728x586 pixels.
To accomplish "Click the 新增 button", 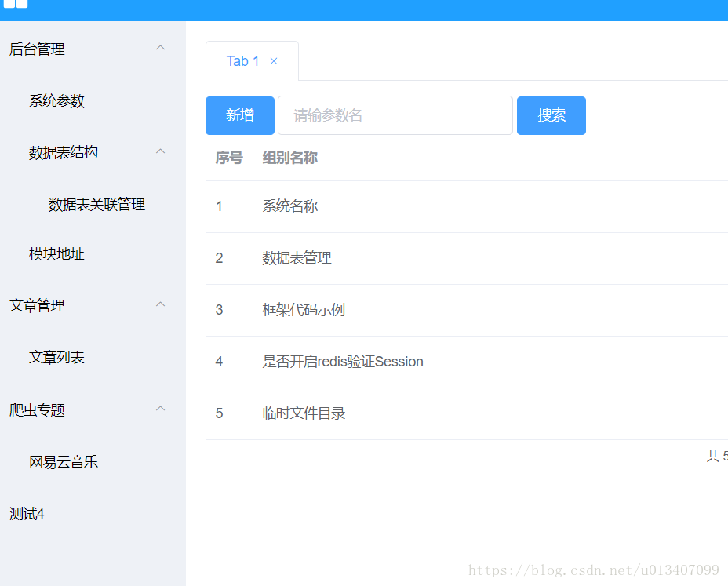I will tap(239, 115).
